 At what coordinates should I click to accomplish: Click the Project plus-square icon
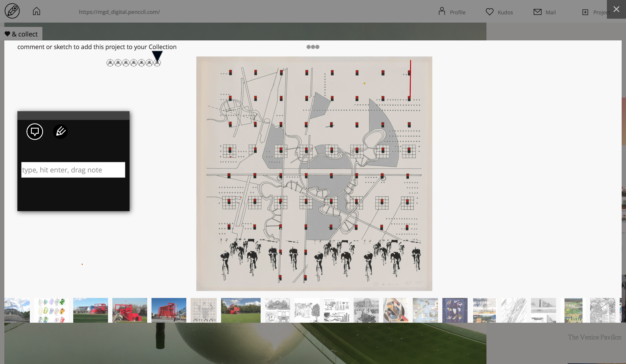(x=585, y=12)
